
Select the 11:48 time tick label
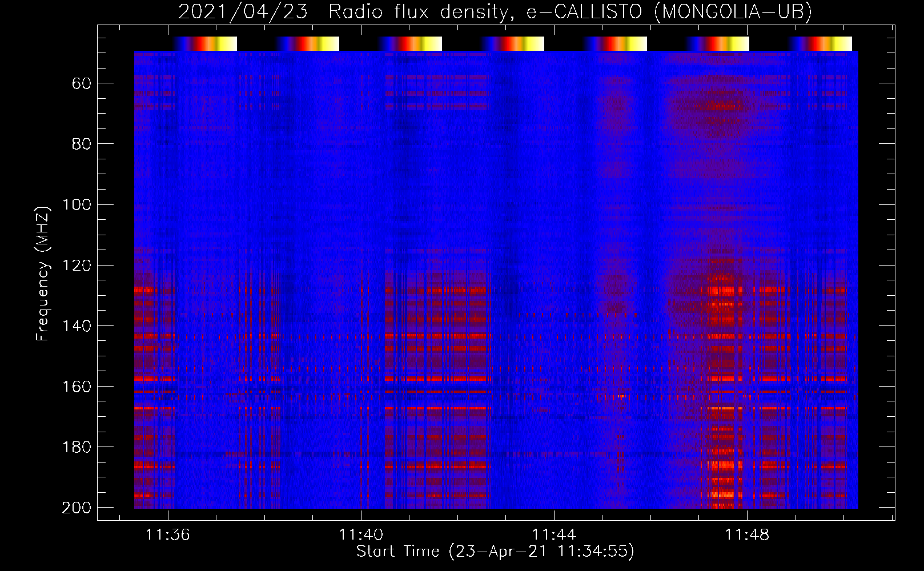747,535
